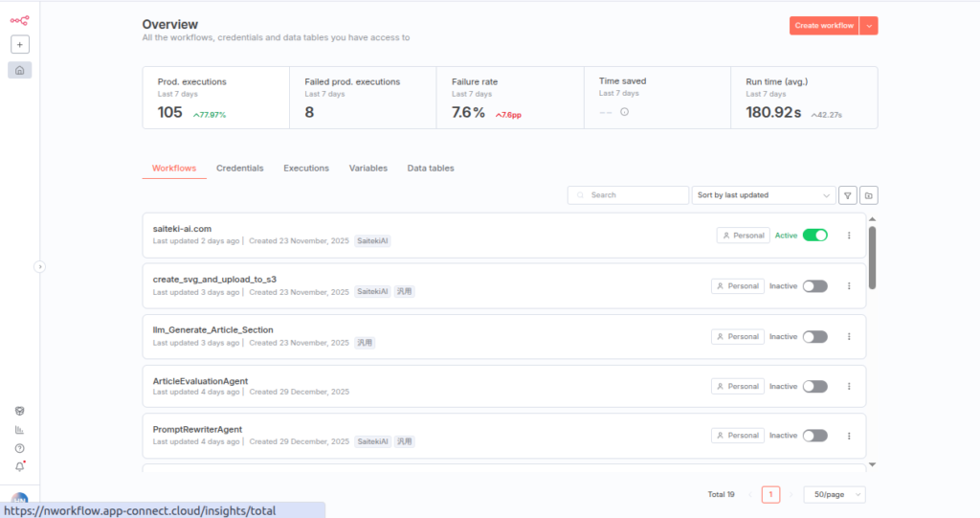Viewport: 980px width, 518px height.
Task: Click the workflow Search field
Action: coord(627,195)
